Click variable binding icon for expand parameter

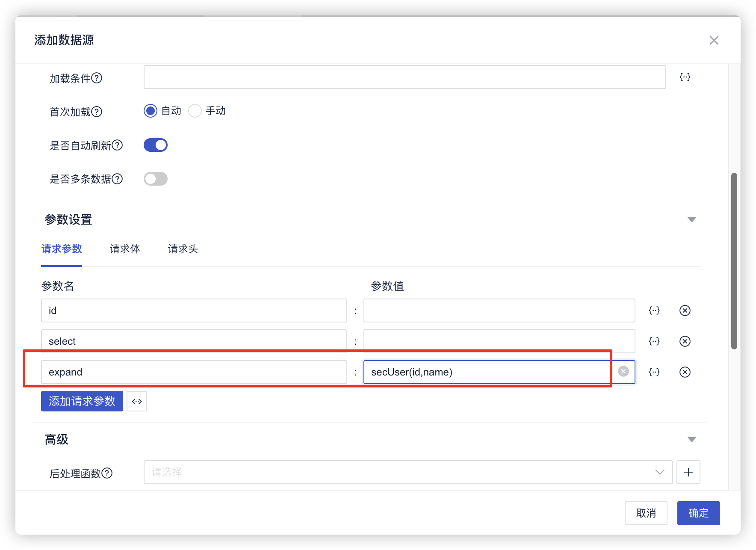click(654, 372)
